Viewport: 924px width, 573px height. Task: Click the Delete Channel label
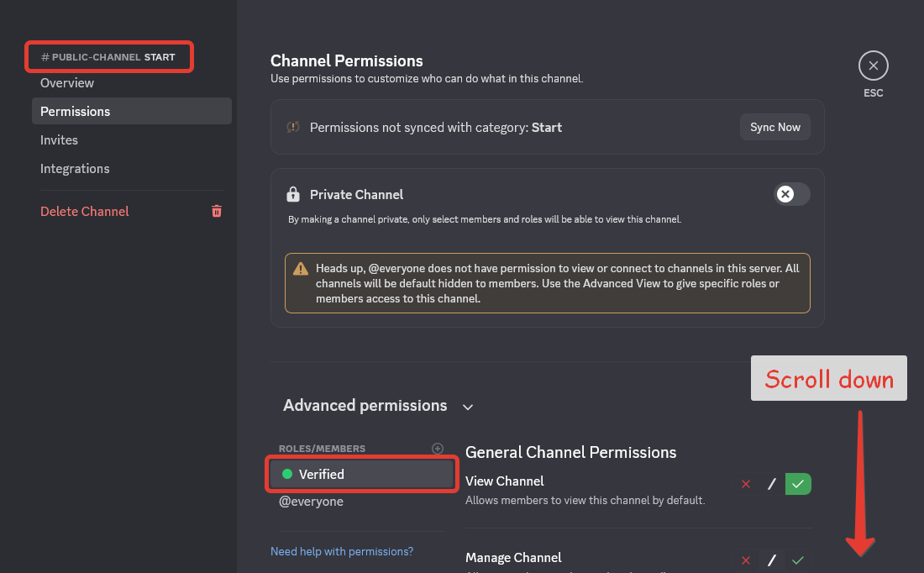pyautogui.click(x=85, y=212)
